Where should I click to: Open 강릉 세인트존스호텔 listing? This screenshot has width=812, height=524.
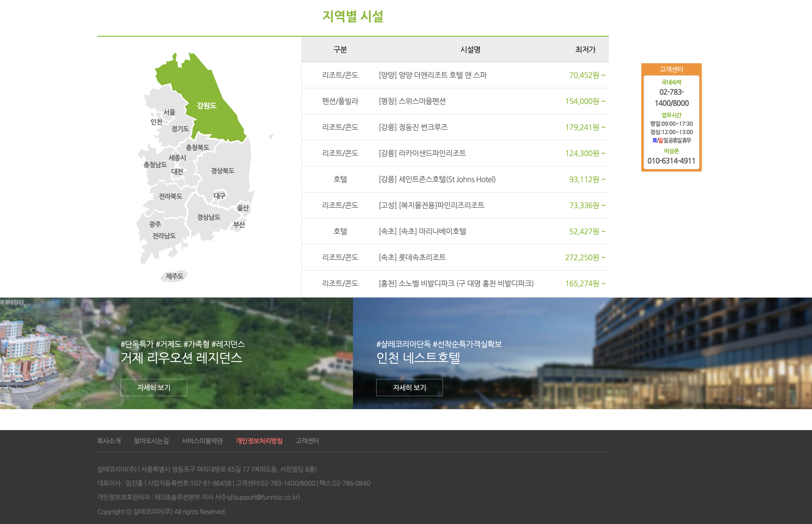[437, 179]
